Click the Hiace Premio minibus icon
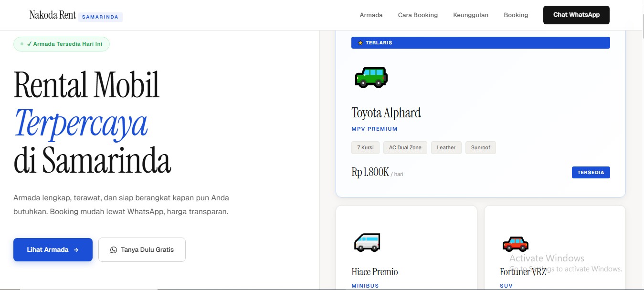 pos(367,242)
